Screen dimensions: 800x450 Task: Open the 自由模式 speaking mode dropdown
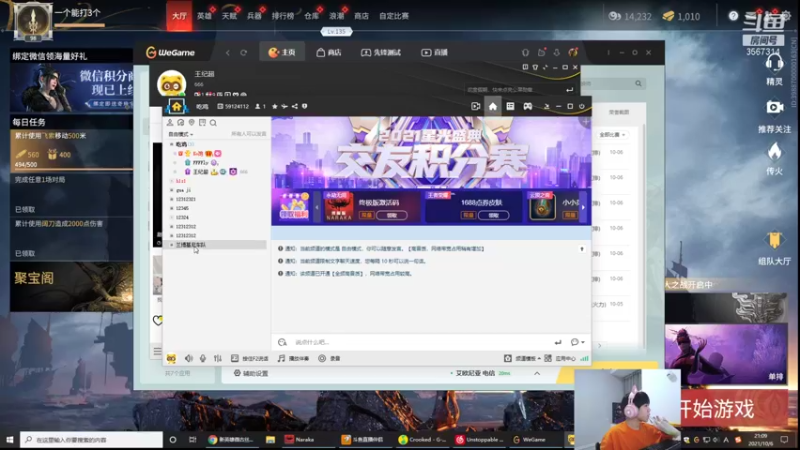pos(181,134)
